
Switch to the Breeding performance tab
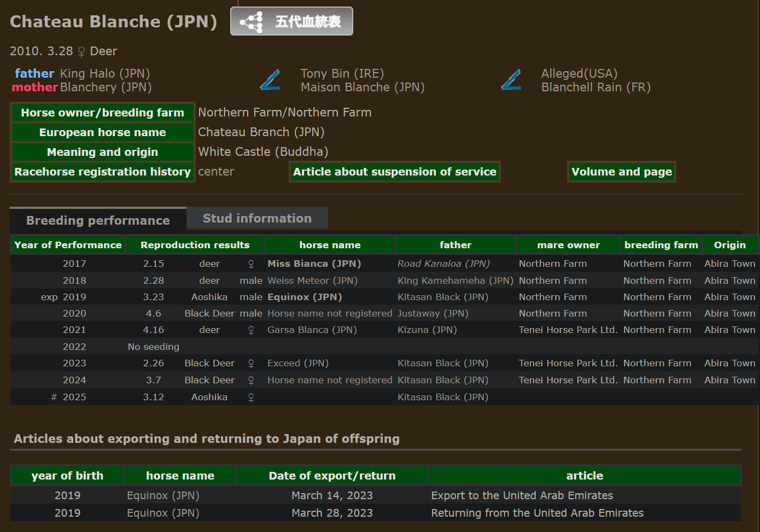click(98, 220)
